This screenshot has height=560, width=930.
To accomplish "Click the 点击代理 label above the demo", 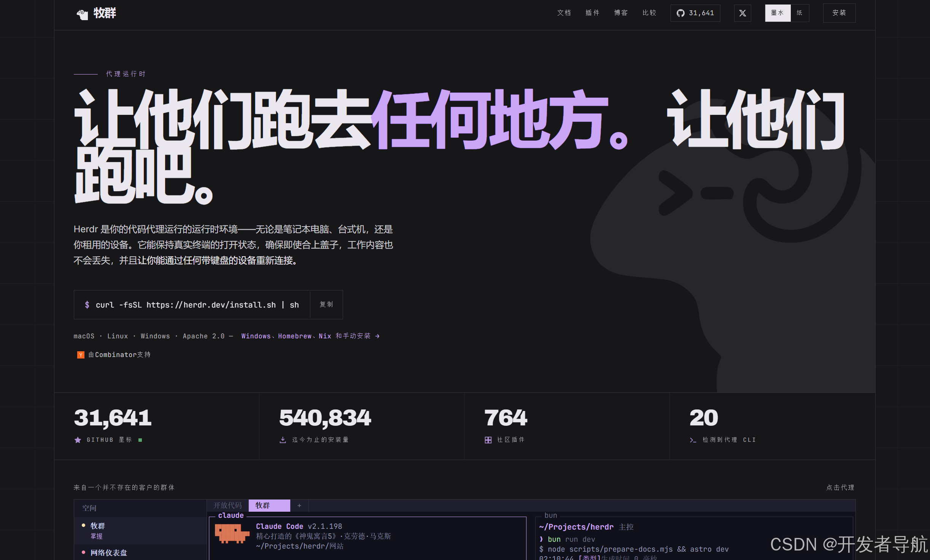I will coord(840,487).
